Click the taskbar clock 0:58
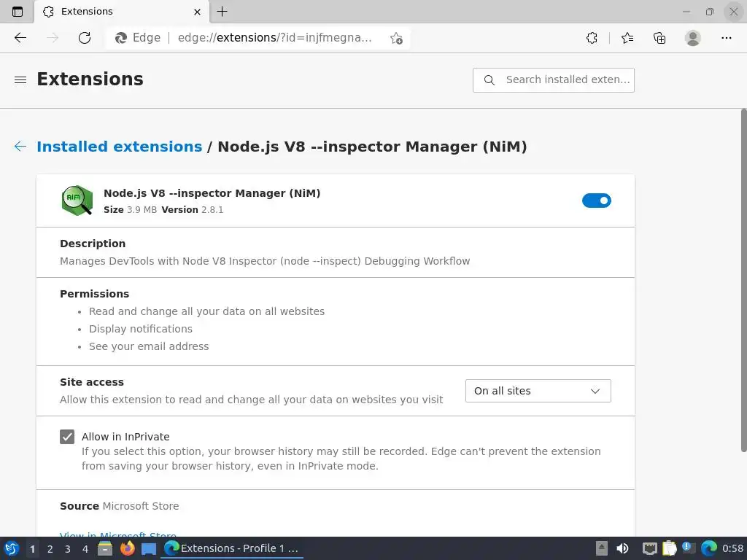Image resolution: width=747 pixels, height=560 pixels. pos(732,548)
